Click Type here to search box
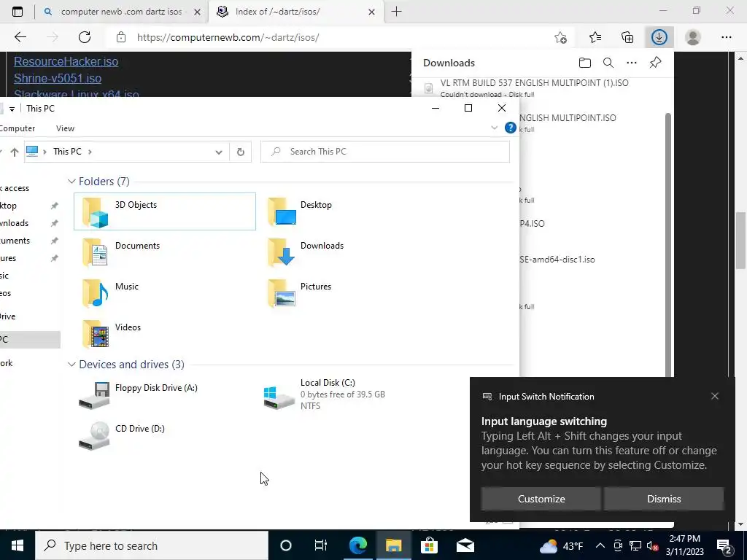Image resolution: width=747 pixels, height=560 pixels. (x=152, y=545)
